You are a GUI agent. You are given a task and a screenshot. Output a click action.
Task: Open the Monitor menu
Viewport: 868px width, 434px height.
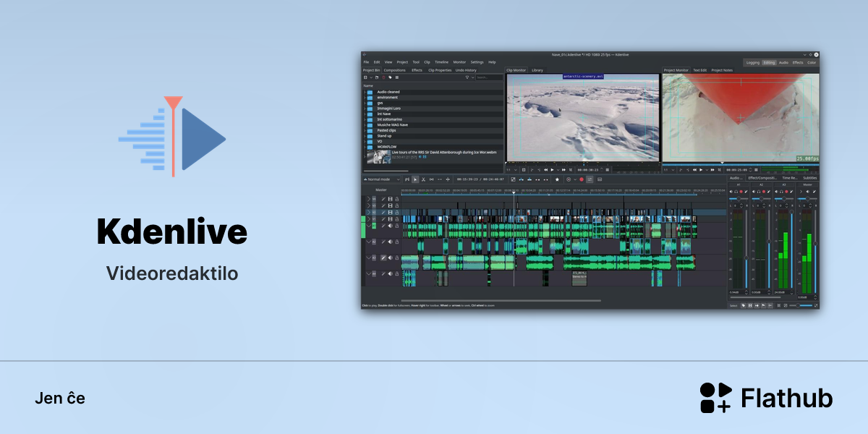click(459, 62)
